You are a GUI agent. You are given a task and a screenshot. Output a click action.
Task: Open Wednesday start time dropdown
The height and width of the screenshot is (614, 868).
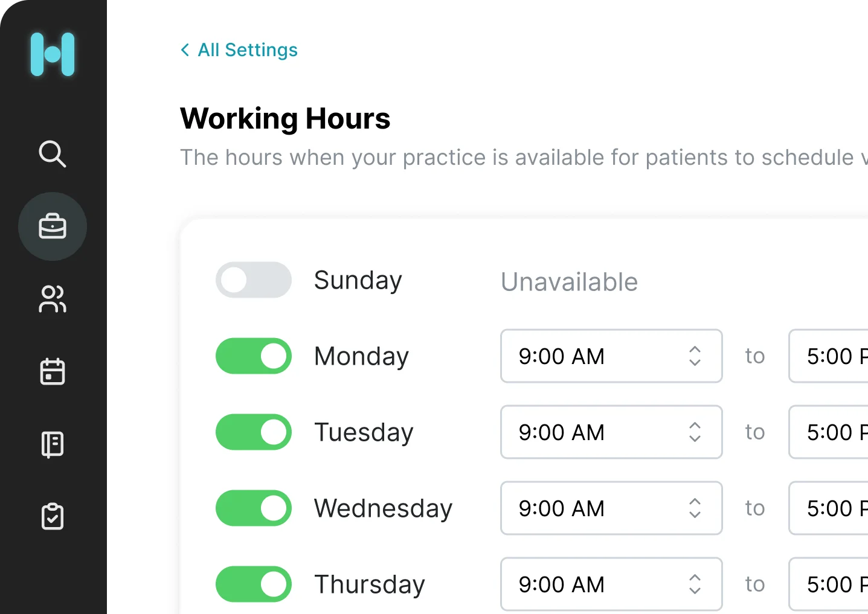[611, 508]
